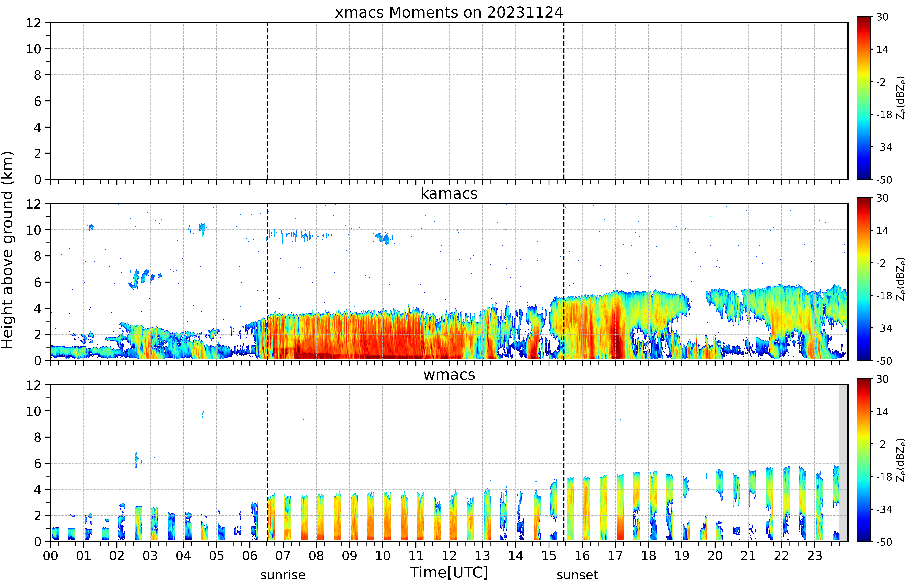Click the 'Height above ground (km)' axis label

pyautogui.click(x=8, y=250)
